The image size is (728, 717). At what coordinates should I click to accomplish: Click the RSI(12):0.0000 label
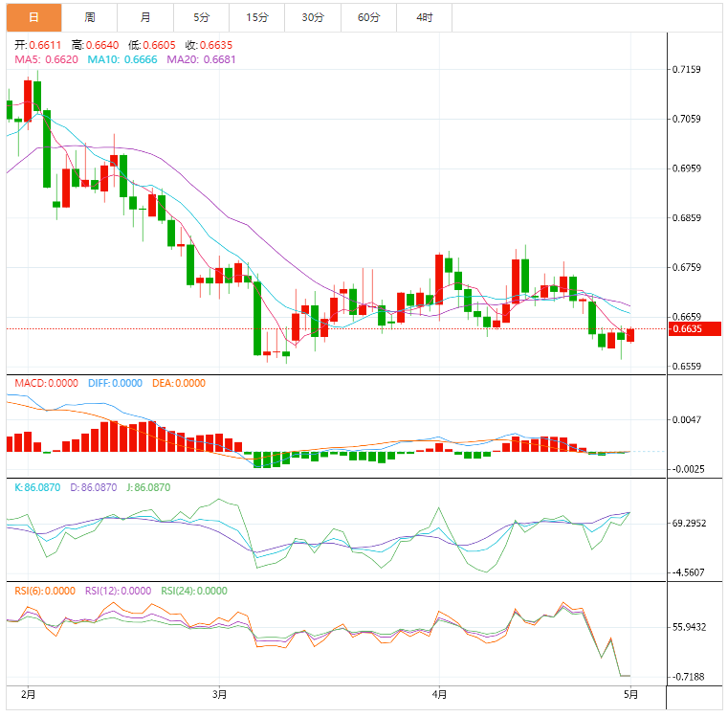[118, 591]
